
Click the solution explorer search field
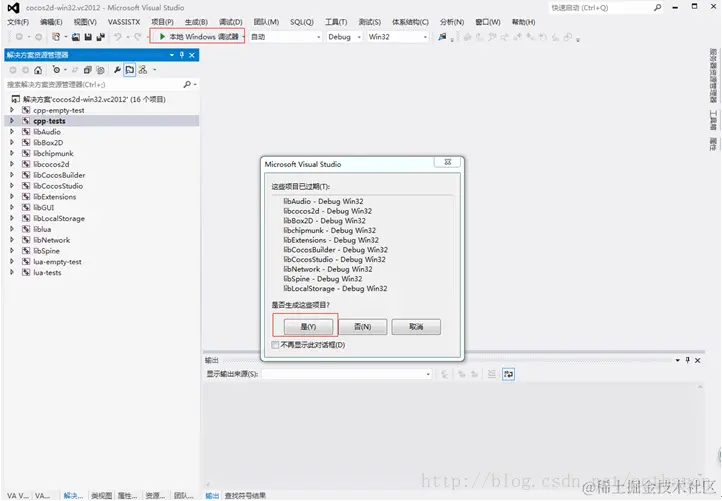[x=93, y=84]
